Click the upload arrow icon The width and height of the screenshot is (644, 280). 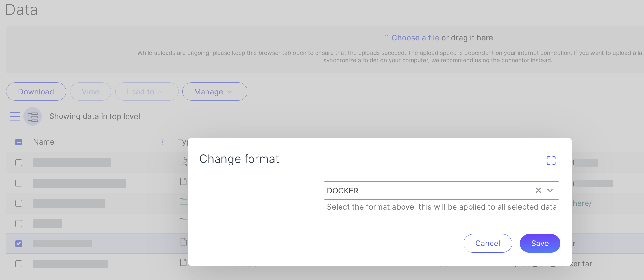386,38
